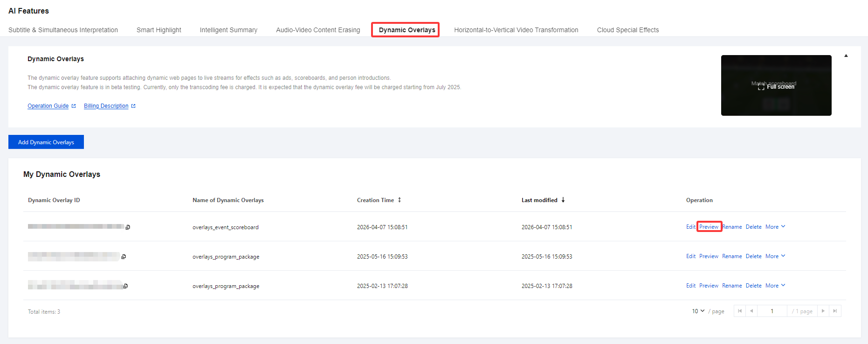This screenshot has width=868, height=344.
Task: Select overlays_program_package name in 2025-02-13 row
Action: [x=226, y=286]
